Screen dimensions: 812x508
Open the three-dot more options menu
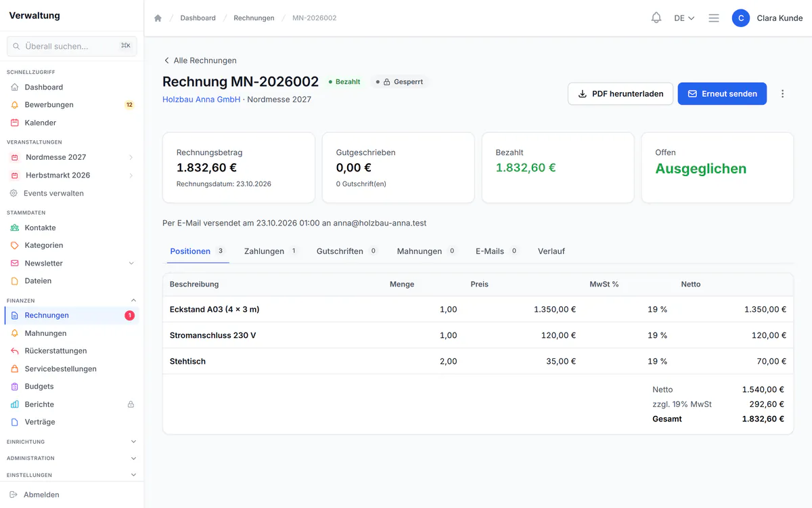(x=782, y=94)
